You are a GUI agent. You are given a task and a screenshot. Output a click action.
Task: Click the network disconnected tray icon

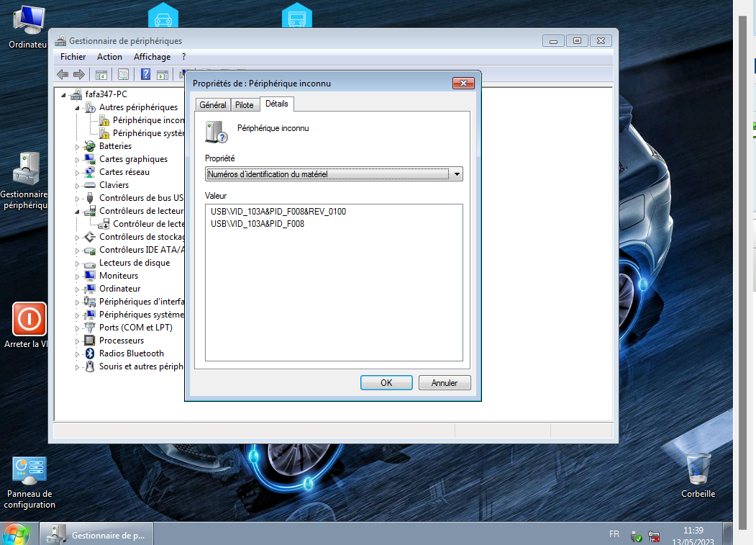tap(655, 536)
